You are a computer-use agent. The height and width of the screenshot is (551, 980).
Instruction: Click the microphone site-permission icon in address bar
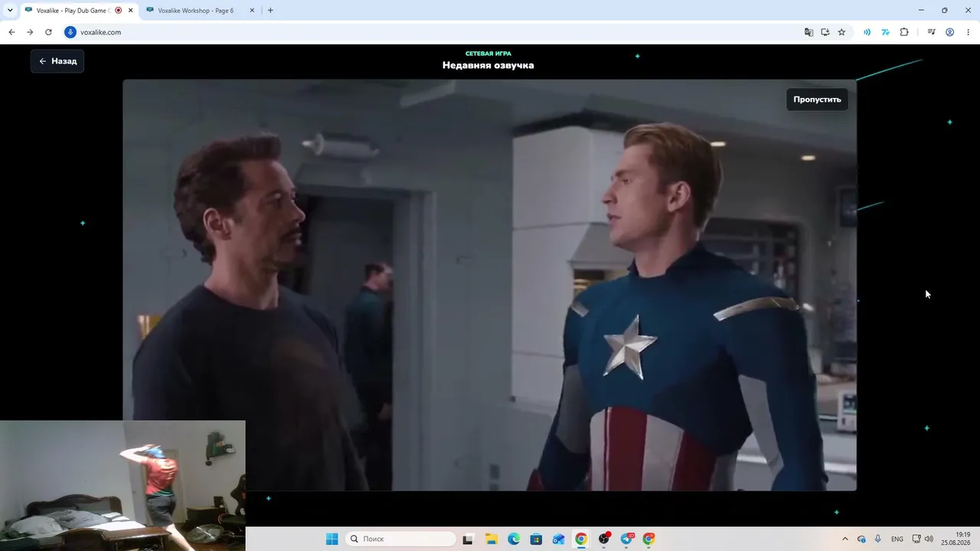click(x=70, y=32)
